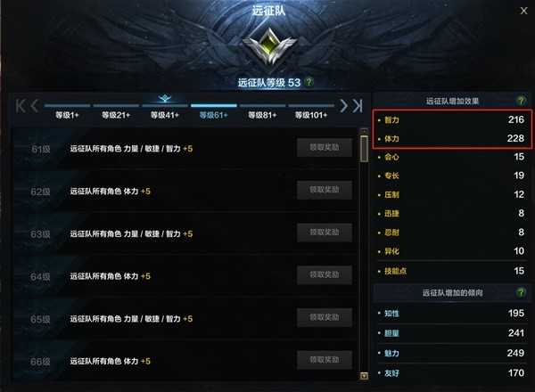Go to next level page arrow
The height and width of the screenshot is (392, 535).
coord(344,106)
